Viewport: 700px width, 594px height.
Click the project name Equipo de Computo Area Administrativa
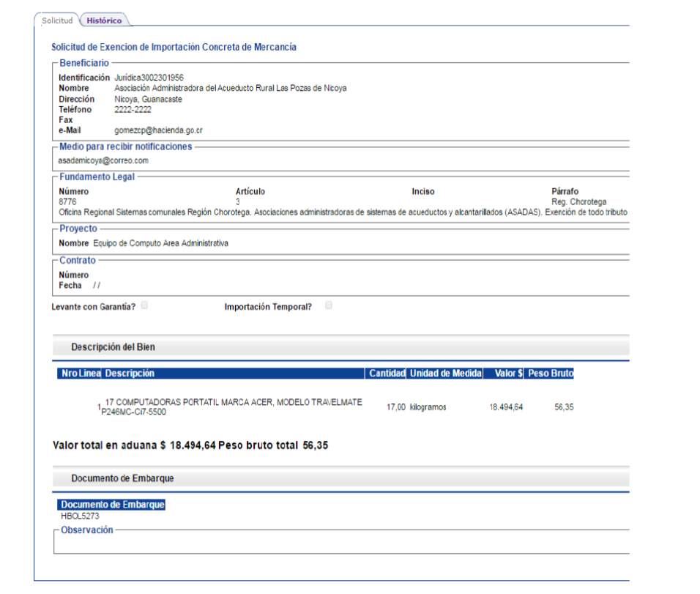[x=160, y=243]
